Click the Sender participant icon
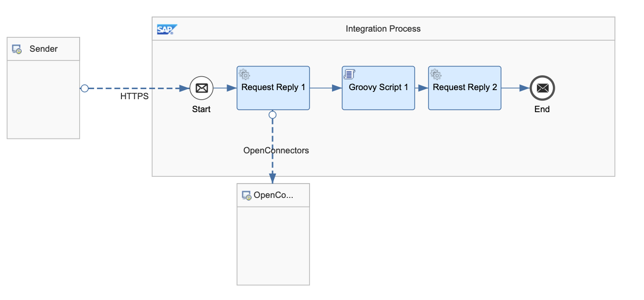The image size is (644, 300). pyautogui.click(x=17, y=49)
